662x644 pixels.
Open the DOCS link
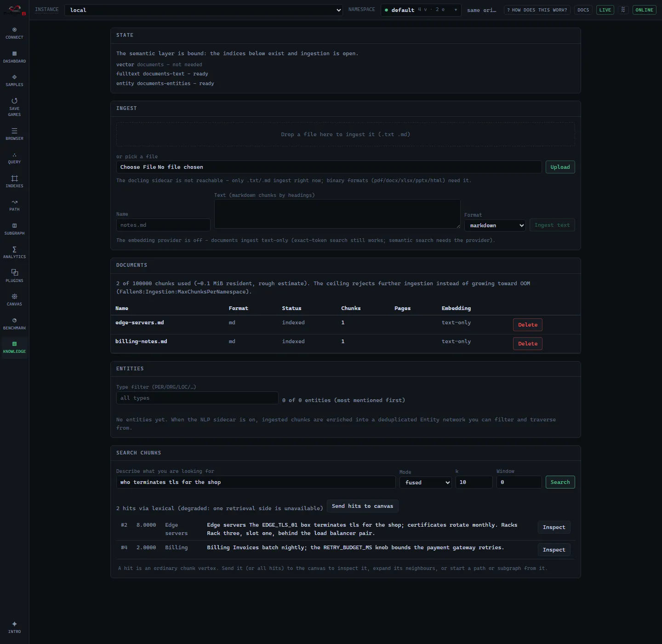pyautogui.click(x=583, y=10)
